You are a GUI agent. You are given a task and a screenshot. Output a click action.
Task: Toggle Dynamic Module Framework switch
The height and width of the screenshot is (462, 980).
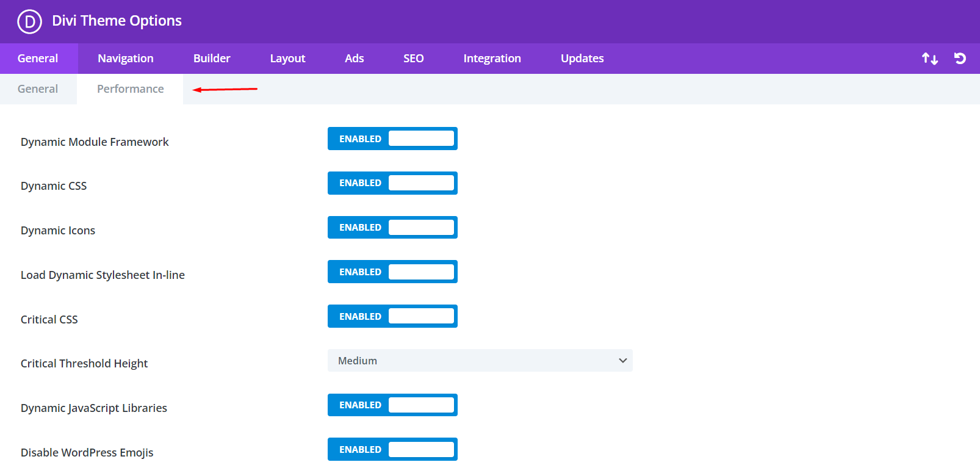(392, 139)
